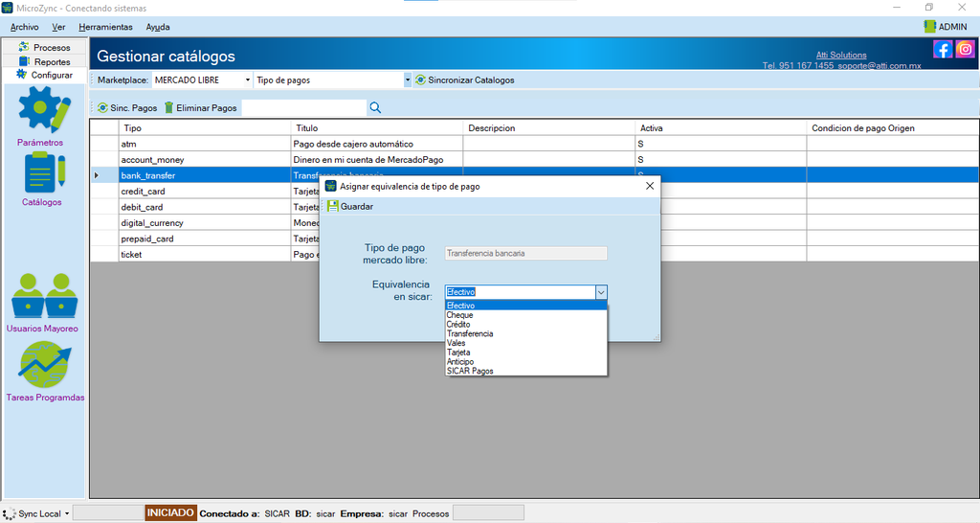Click the magnifier search icon
This screenshot has height=523, width=980.
pos(375,107)
